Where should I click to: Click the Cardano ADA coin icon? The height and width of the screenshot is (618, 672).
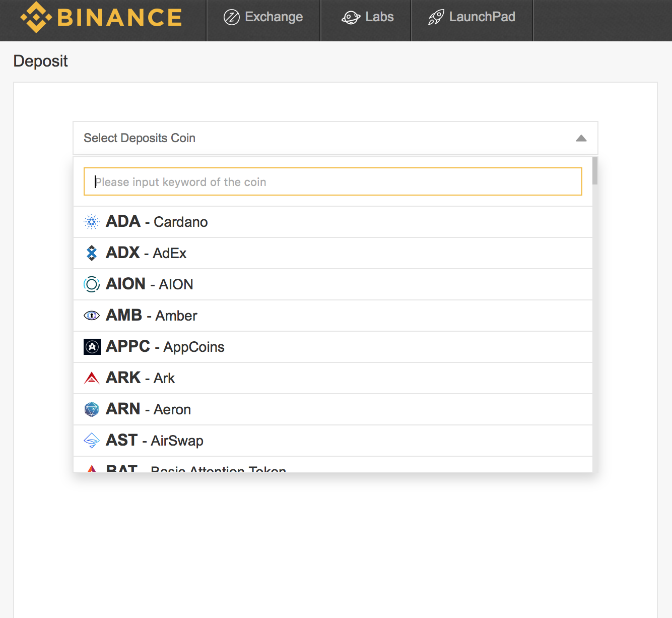pos(92,222)
